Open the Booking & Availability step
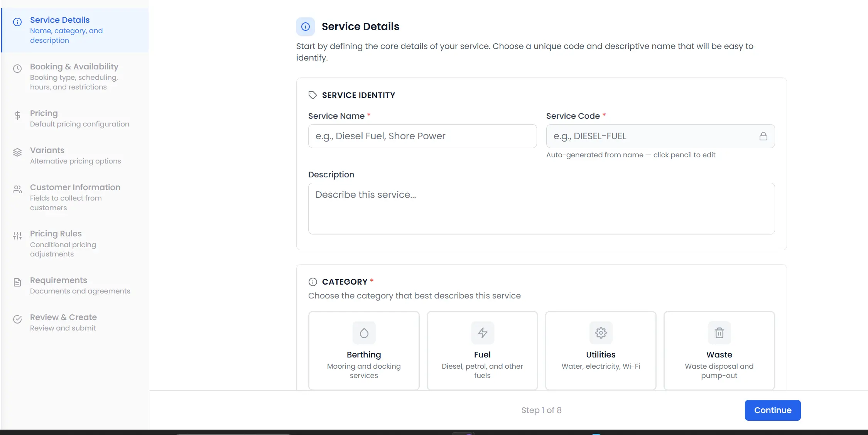This screenshot has height=435, width=868. (x=73, y=76)
